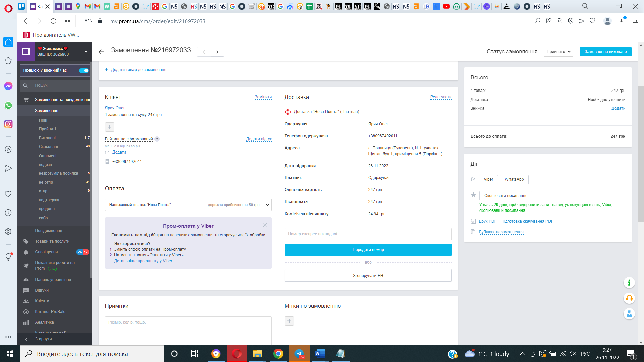This screenshot has height=362, width=644.
Task: Click rating help question mark icon
Action: click(157, 139)
